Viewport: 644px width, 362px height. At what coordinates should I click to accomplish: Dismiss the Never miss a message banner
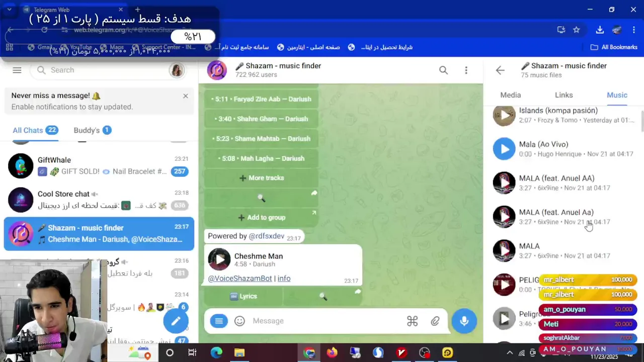(186, 96)
